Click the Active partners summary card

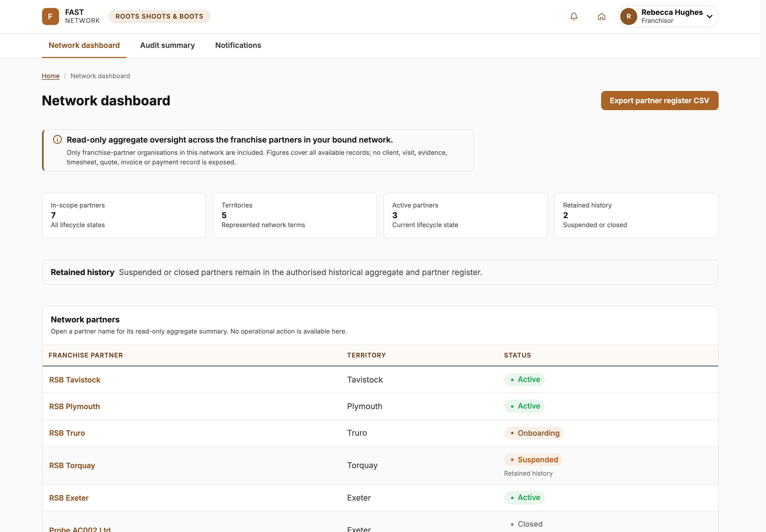(465, 215)
